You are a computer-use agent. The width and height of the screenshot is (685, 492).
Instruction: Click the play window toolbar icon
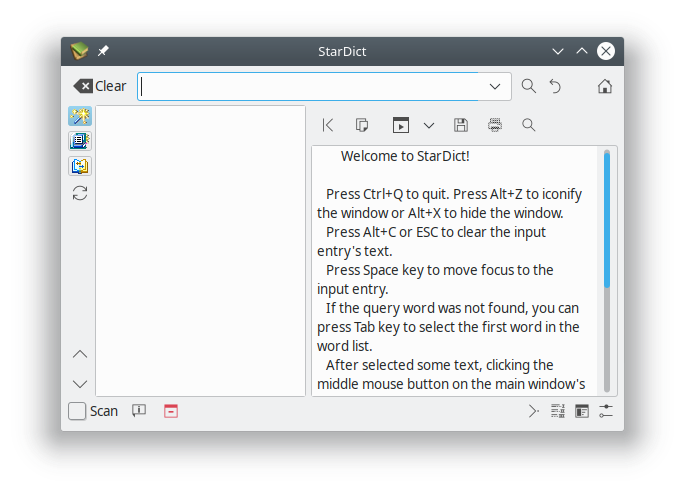click(x=401, y=125)
